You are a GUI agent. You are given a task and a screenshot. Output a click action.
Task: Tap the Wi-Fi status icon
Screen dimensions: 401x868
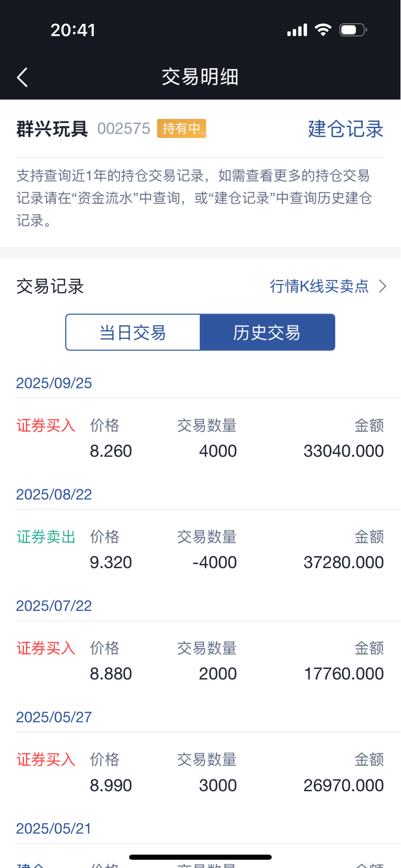click(323, 30)
